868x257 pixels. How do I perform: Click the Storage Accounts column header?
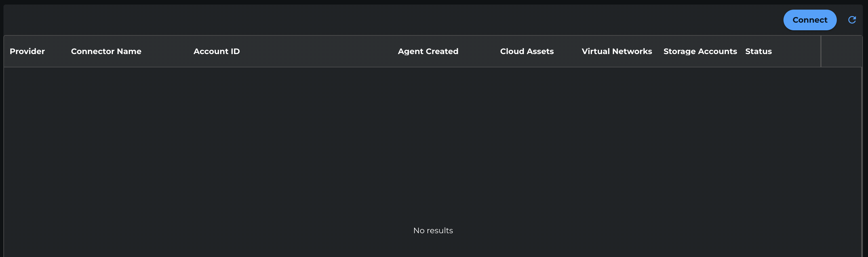(700, 52)
